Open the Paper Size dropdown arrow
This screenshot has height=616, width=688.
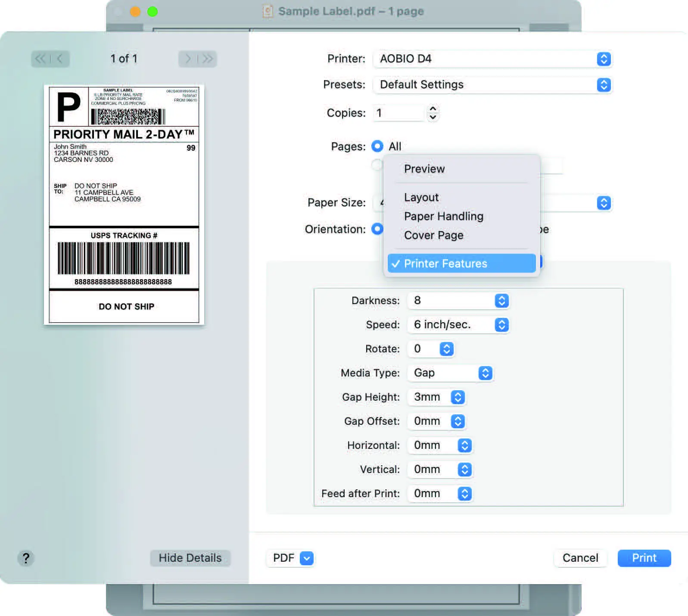pos(604,203)
